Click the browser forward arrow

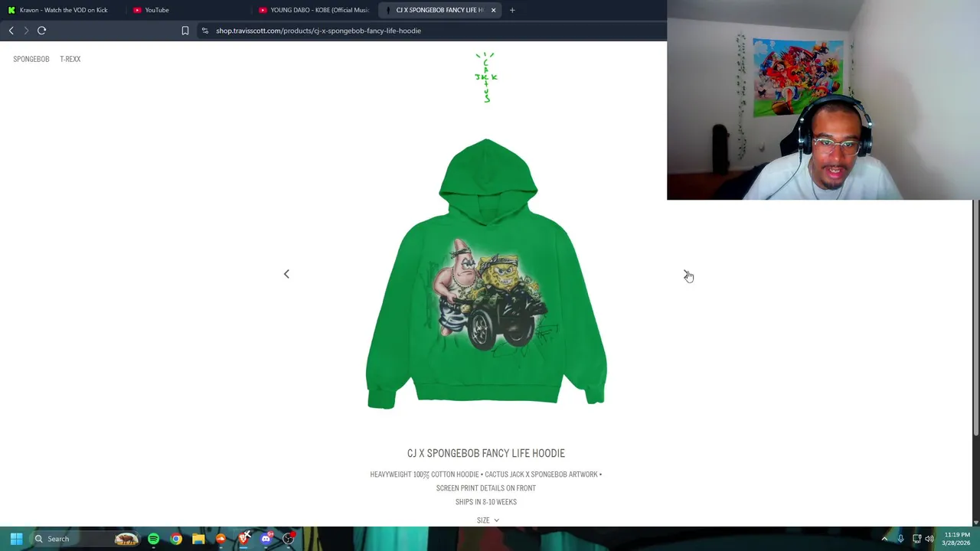[26, 31]
